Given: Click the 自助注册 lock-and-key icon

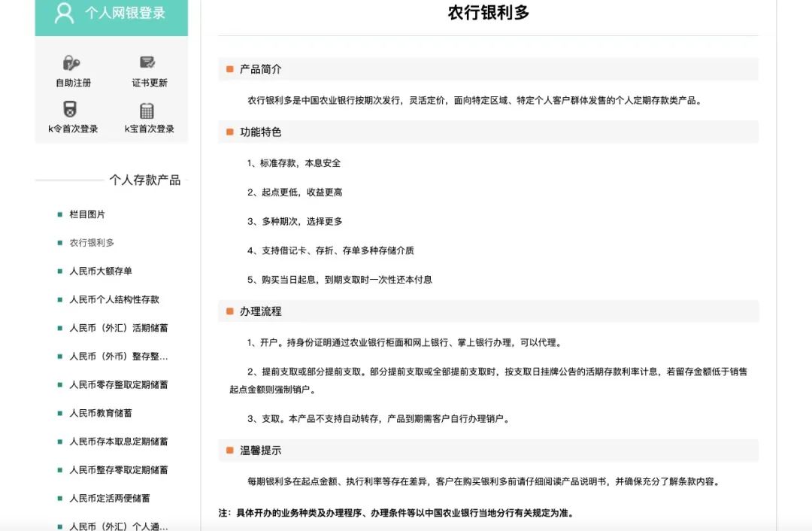Looking at the screenshot, I should (x=71, y=64).
